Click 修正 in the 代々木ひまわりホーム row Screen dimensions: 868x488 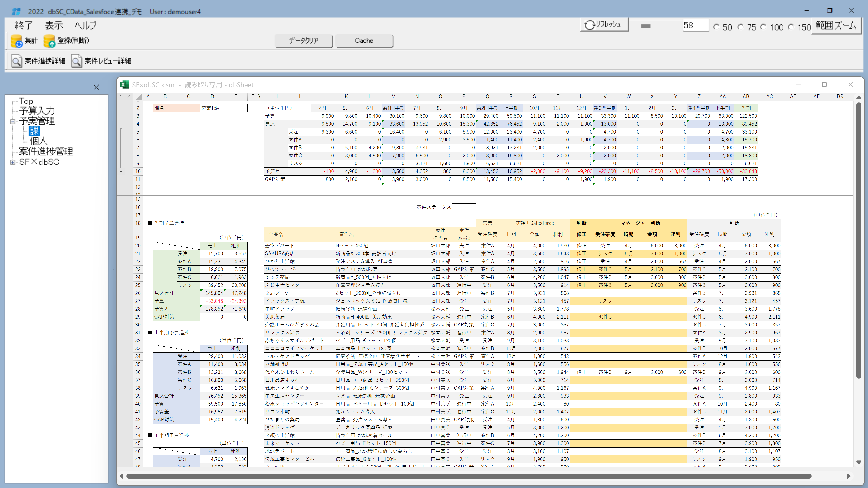pyautogui.click(x=581, y=372)
